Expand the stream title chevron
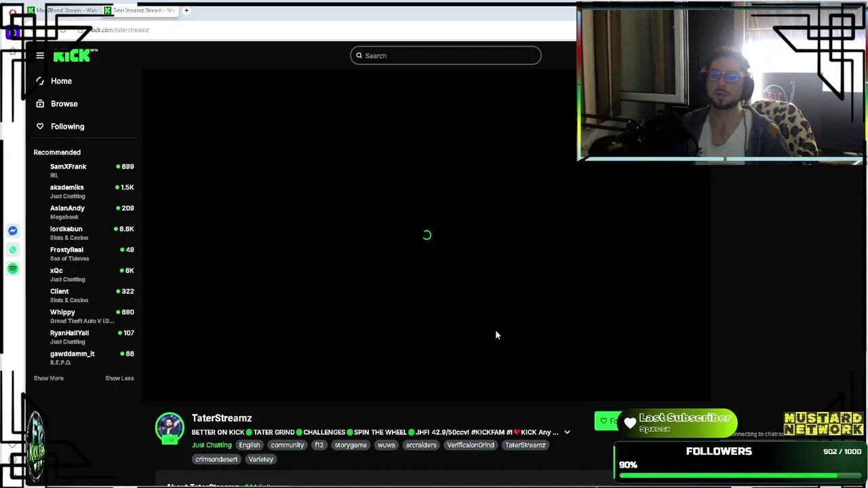Screen dimensions: 868x488 pyautogui.click(x=567, y=432)
